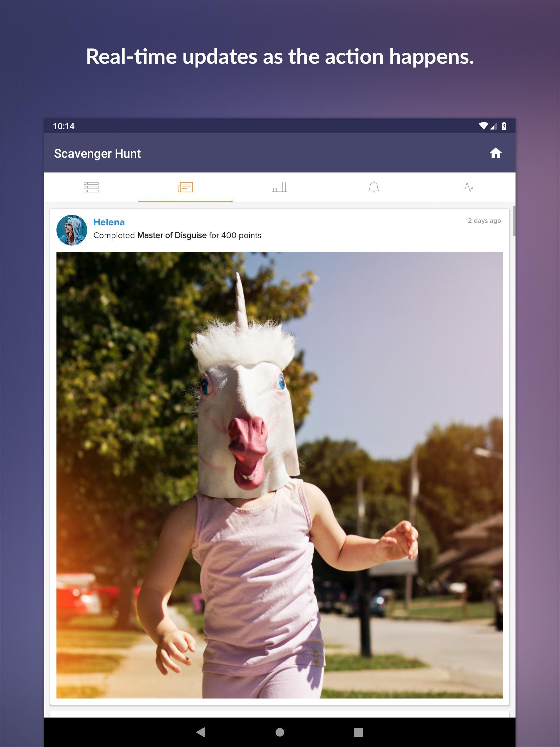Open the activity pulse tab
Viewport: 560px width, 747px height.
coord(468,187)
